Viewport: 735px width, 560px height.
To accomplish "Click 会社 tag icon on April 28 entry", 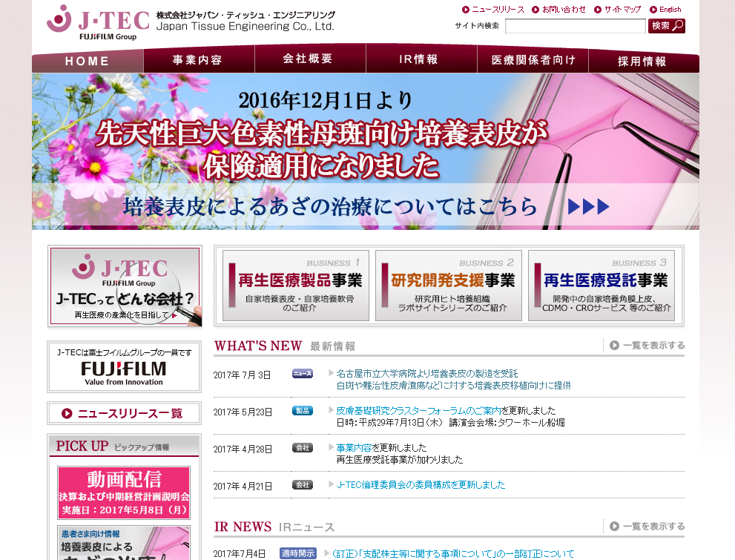I will [x=303, y=447].
